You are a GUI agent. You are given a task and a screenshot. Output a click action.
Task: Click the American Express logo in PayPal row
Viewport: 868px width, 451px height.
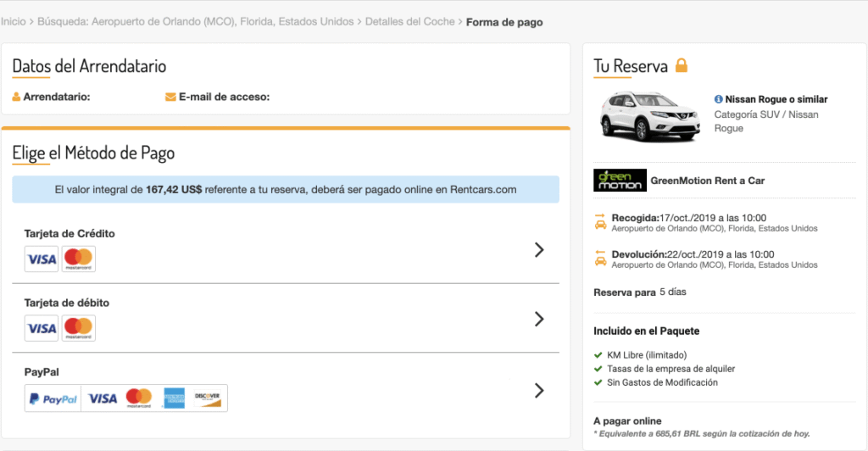click(x=175, y=398)
